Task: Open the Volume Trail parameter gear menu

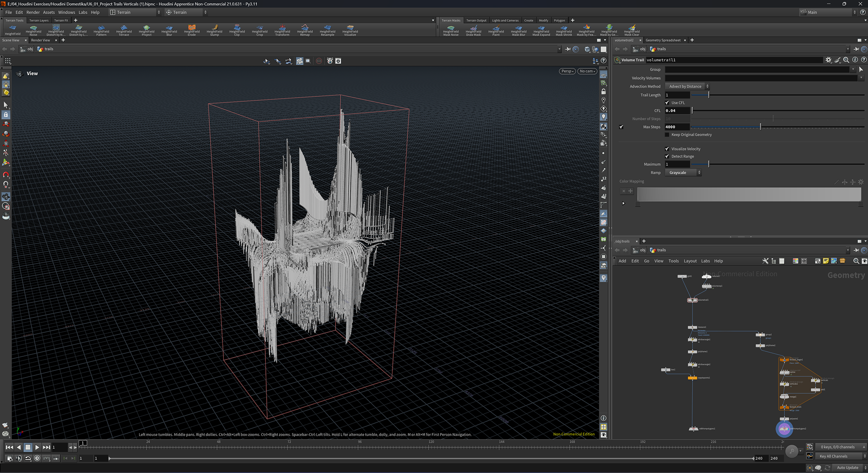Action: click(828, 60)
